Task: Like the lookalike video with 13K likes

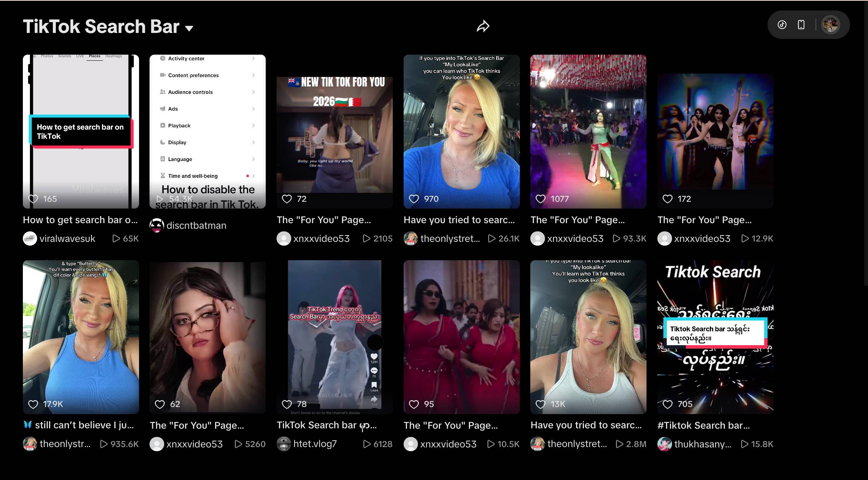Action: pyautogui.click(x=540, y=404)
